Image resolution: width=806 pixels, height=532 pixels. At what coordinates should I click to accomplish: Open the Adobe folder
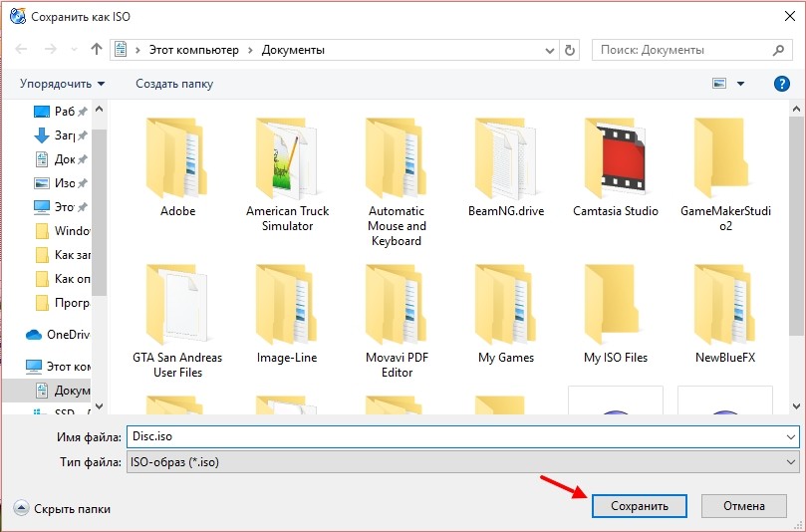177,159
